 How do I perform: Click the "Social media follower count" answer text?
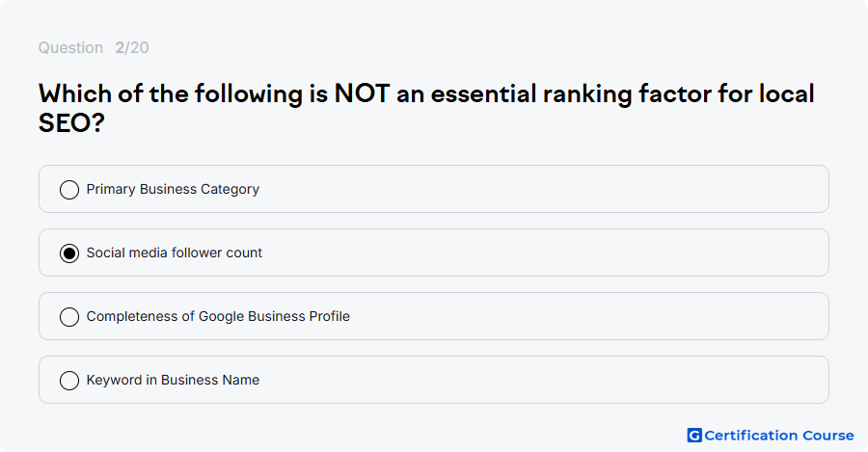pos(175,253)
